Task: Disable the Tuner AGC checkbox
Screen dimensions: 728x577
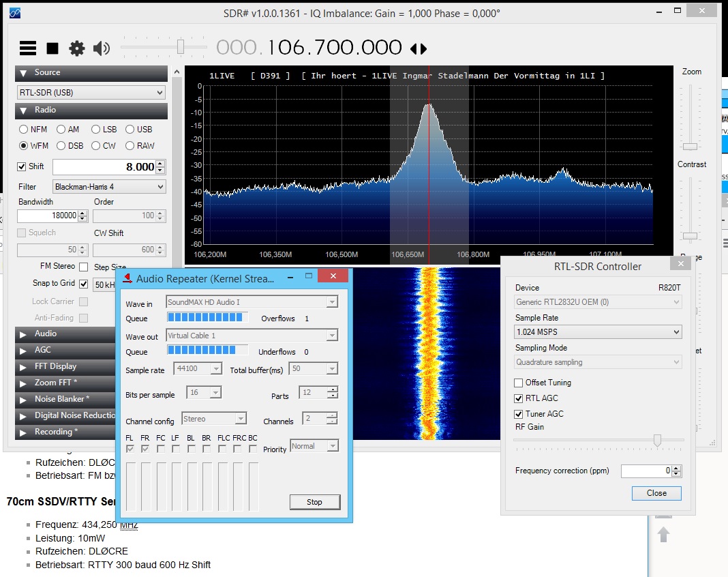Action: tap(519, 414)
